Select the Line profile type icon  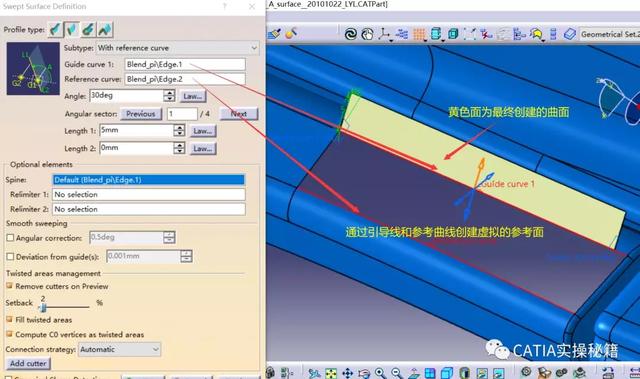(72, 29)
